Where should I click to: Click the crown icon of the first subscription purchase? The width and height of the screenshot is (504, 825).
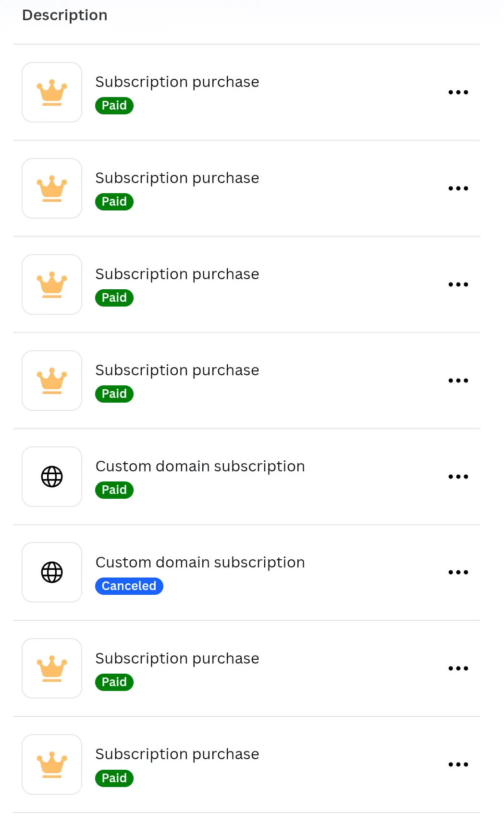(52, 92)
